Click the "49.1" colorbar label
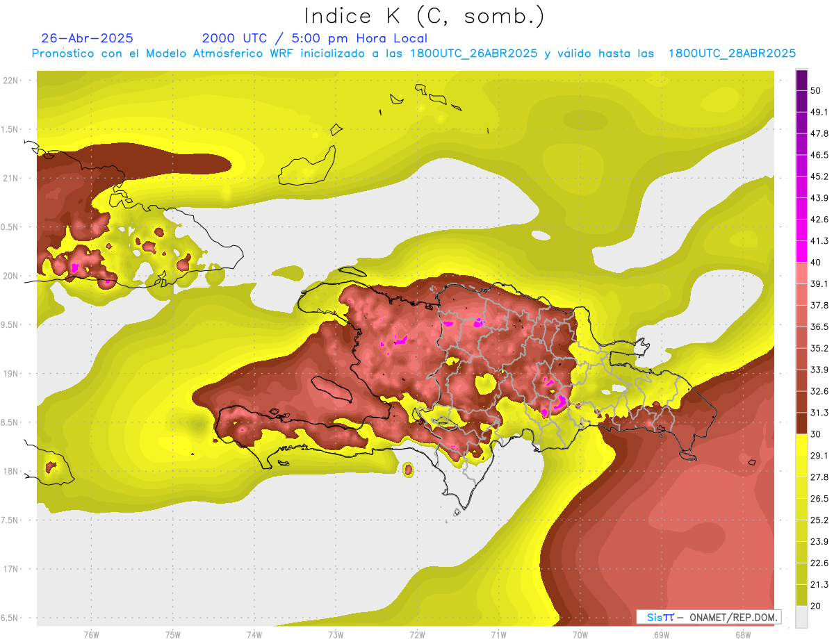This screenshot has width=834, height=644. tap(819, 112)
